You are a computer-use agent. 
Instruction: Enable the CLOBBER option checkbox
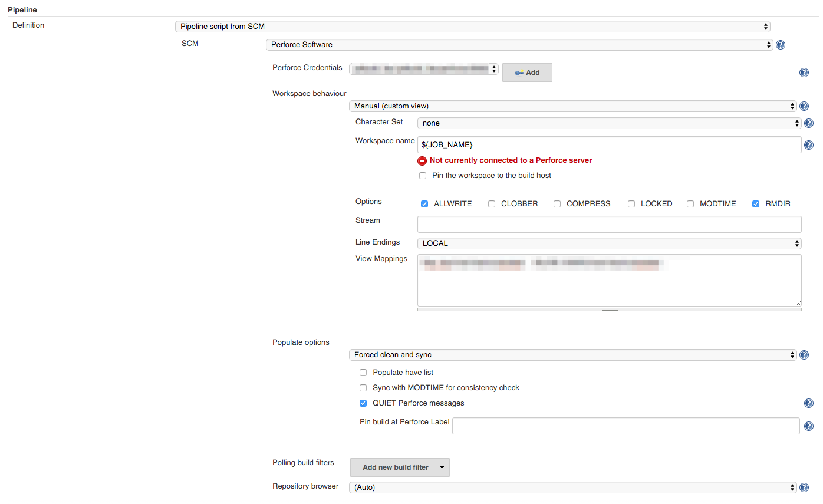click(492, 204)
